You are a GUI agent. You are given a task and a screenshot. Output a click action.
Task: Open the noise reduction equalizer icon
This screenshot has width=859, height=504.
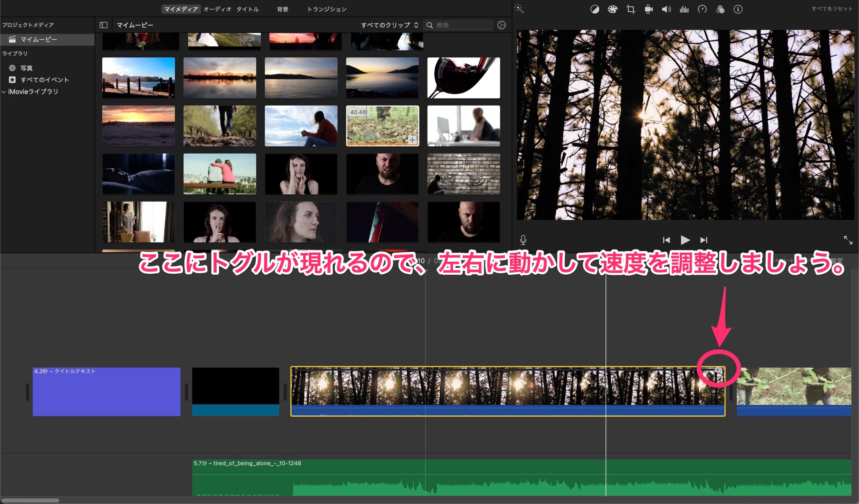click(x=684, y=9)
